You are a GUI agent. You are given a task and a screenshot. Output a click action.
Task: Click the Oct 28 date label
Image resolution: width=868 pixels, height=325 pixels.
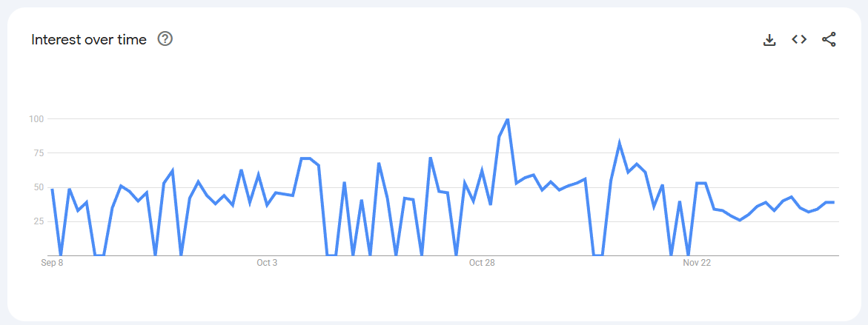pyautogui.click(x=482, y=263)
